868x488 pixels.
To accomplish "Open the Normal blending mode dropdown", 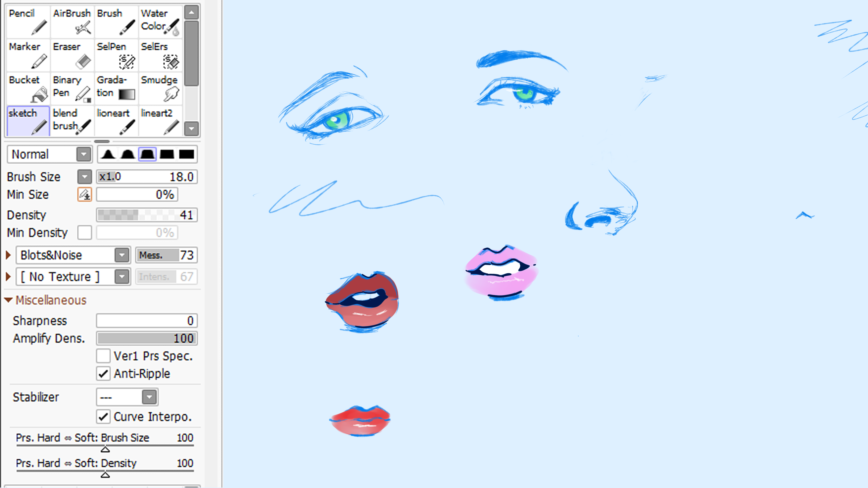I will pyautogui.click(x=84, y=155).
